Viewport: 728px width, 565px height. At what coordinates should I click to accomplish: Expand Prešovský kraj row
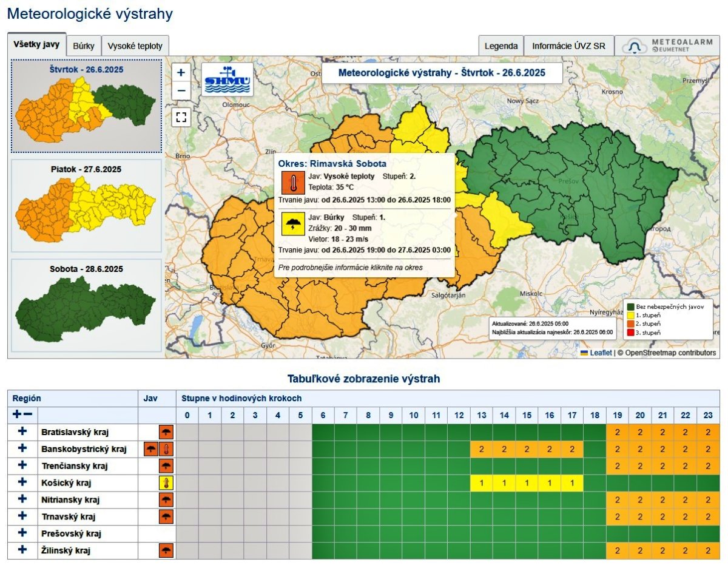(x=22, y=533)
